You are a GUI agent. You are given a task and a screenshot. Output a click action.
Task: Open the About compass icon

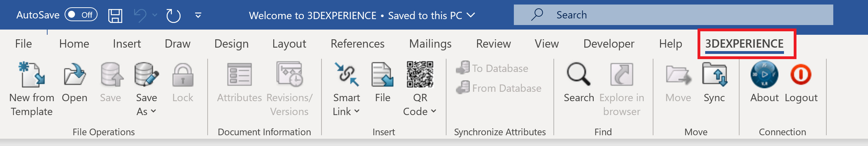pos(764,74)
